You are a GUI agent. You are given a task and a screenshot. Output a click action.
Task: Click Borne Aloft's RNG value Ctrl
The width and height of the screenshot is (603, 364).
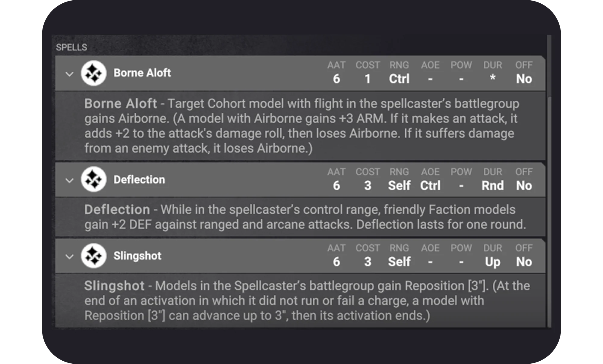(399, 79)
